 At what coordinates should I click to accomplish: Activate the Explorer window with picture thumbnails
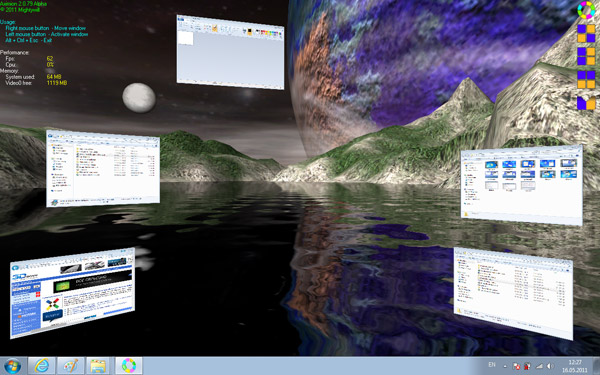(x=522, y=185)
